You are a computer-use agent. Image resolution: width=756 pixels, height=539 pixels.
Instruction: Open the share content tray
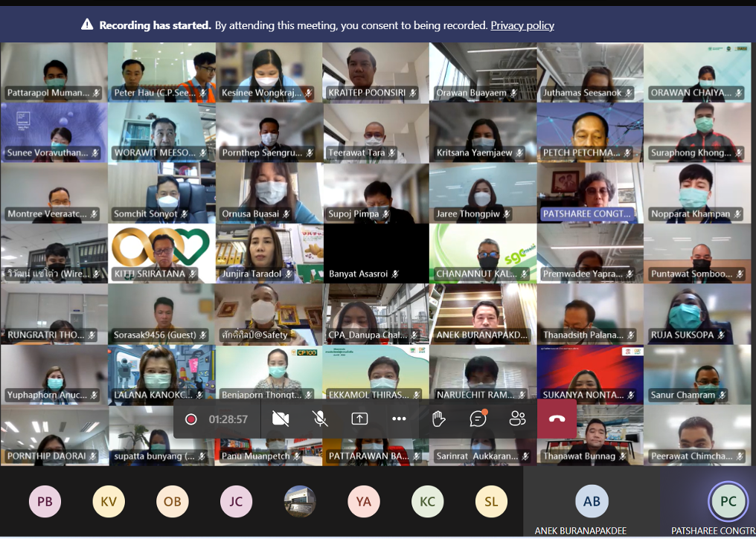(359, 419)
